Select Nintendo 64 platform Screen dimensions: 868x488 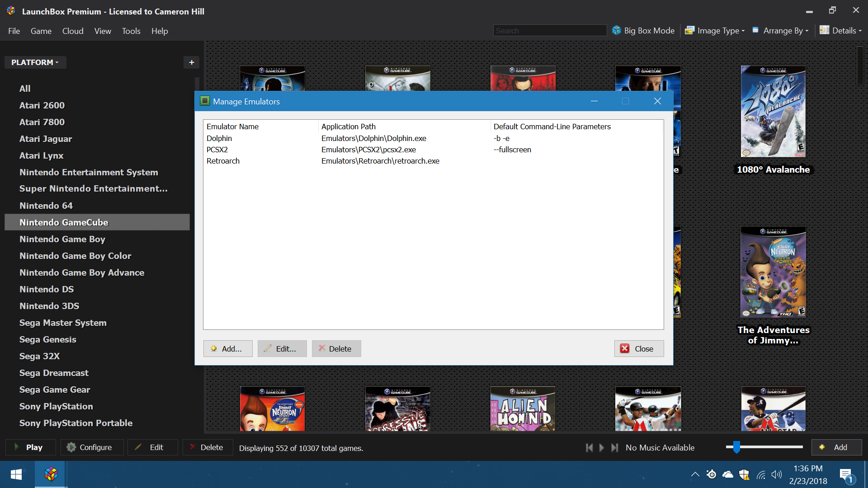point(97,206)
